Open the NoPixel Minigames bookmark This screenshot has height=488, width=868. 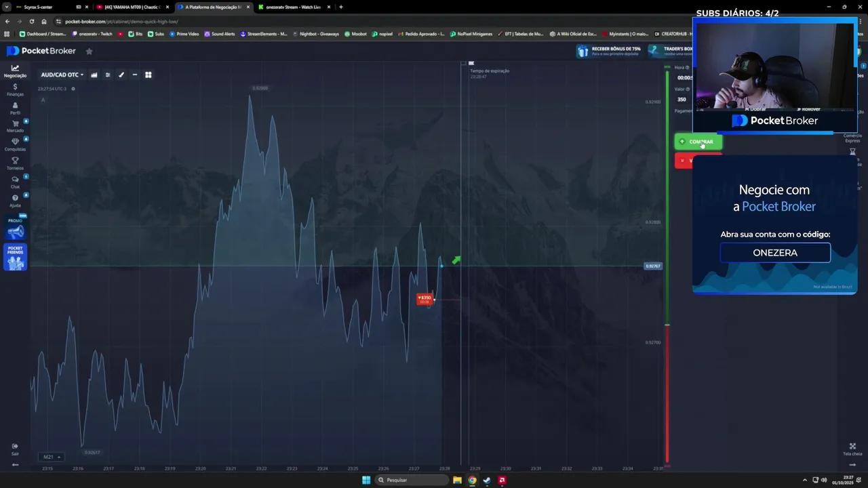pyautogui.click(x=471, y=34)
